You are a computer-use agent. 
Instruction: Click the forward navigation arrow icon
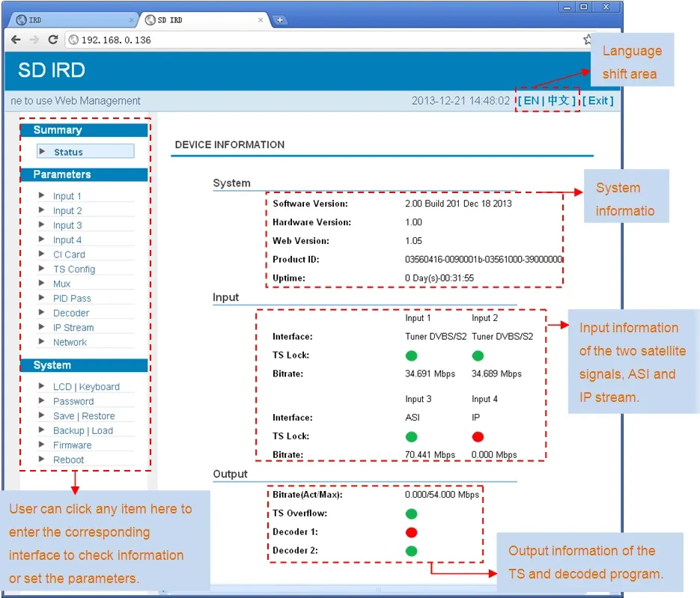(34, 40)
